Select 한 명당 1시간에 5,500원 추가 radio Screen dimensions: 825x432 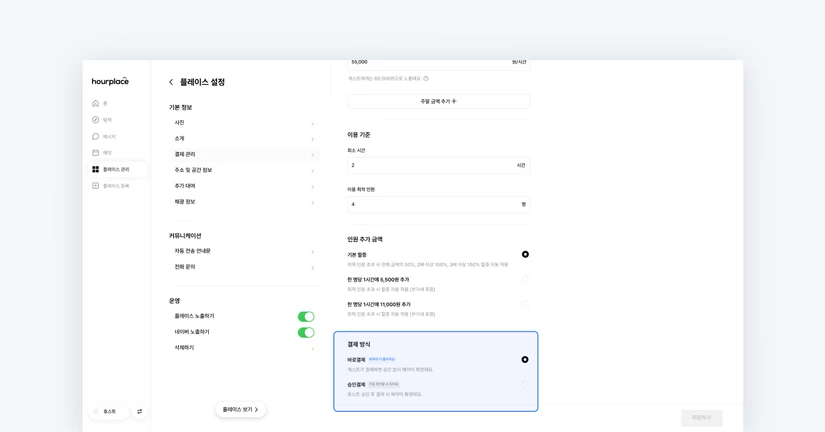point(525,279)
